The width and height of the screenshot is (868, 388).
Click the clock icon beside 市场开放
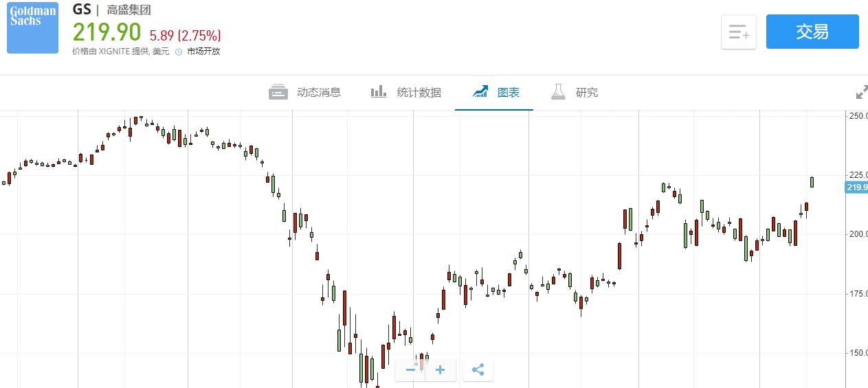179,52
